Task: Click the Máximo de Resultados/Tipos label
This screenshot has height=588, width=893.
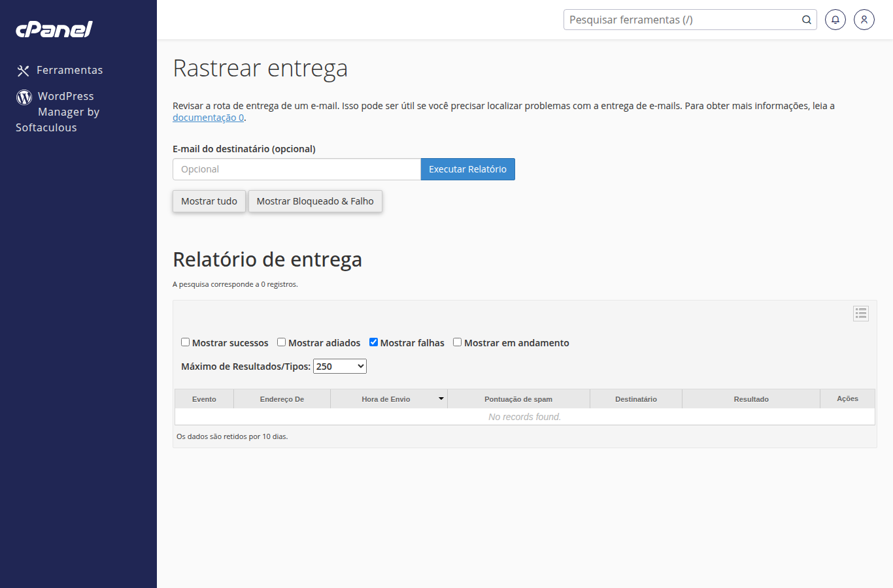Action: (x=246, y=367)
